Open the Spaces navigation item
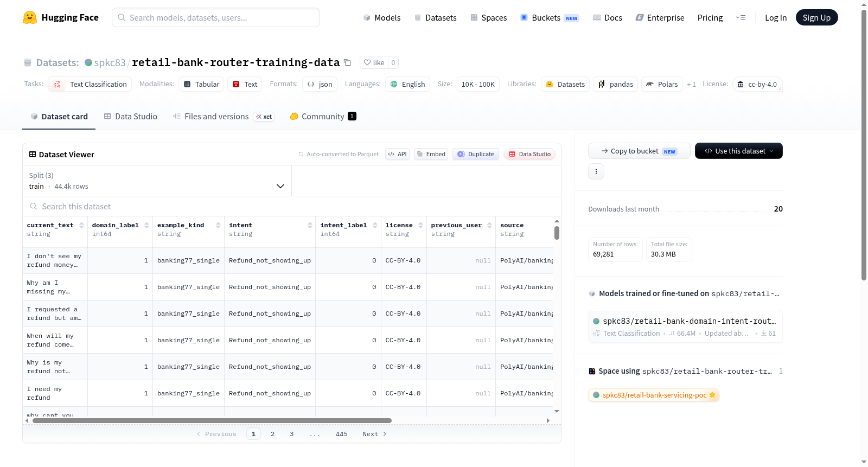 pyautogui.click(x=488, y=17)
